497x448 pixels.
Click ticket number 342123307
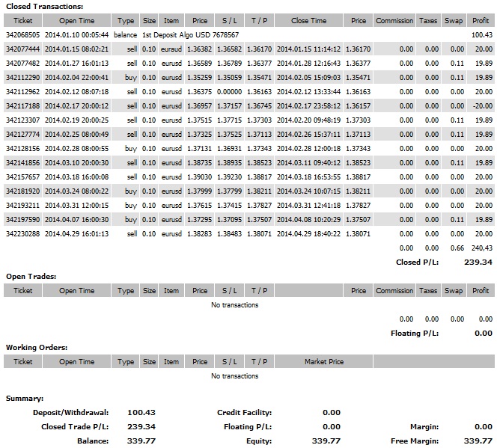point(22,120)
